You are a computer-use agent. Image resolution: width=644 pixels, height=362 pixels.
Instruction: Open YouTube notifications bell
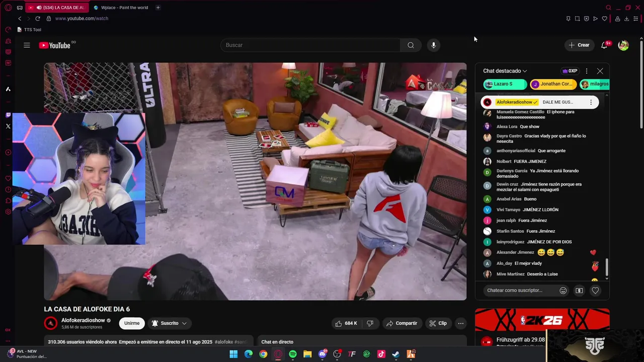[604, 45]
